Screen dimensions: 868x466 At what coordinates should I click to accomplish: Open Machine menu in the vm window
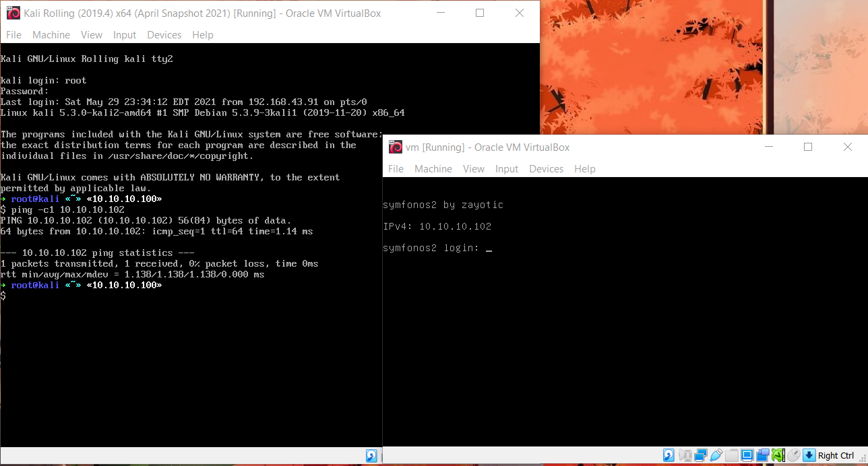click(x=433, y=169)
